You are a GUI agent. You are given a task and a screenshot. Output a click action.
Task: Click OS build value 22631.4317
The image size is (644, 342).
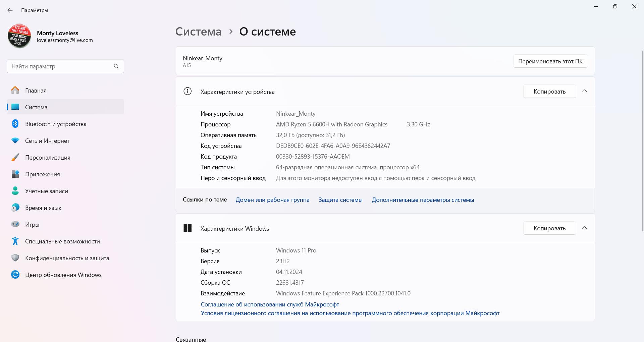coord(290,283)
